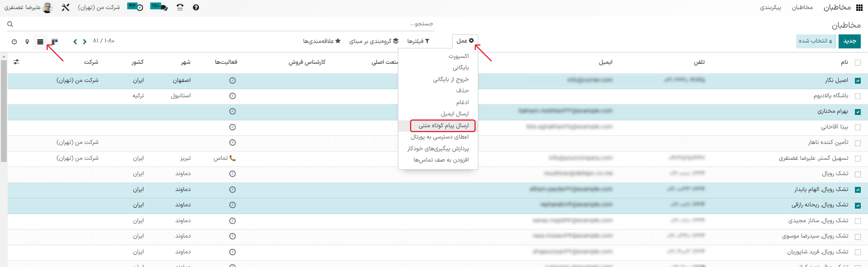Click the telephone icon in the top bar
The width and height of the screenshot is (868, 267).
tap(180, 8)
